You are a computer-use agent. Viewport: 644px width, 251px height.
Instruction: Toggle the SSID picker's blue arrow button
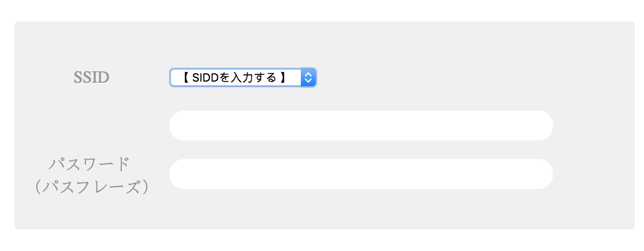[308, 77]
